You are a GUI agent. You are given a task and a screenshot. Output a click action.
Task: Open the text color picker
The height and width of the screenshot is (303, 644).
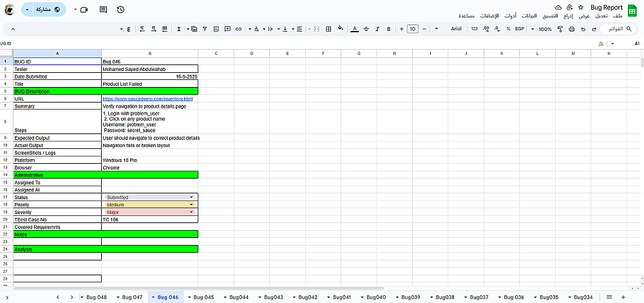(x=355, y=29)
